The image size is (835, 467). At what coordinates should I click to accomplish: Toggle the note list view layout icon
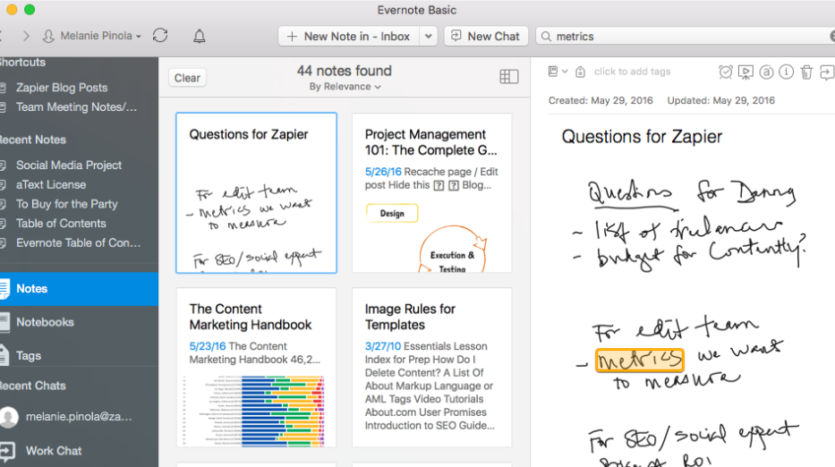point(509,77)
